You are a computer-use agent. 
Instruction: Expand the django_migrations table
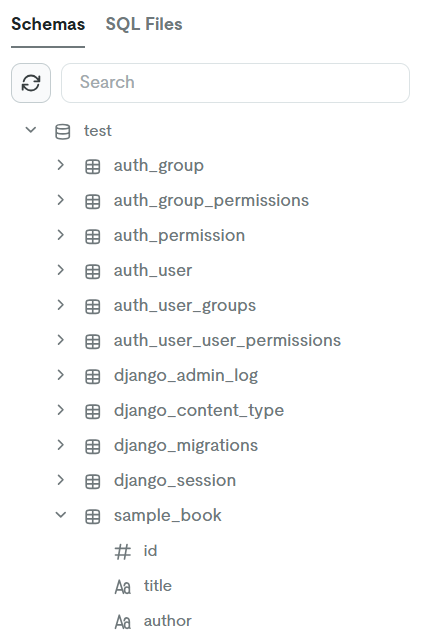pyautogui.click(x=61, y=445)
